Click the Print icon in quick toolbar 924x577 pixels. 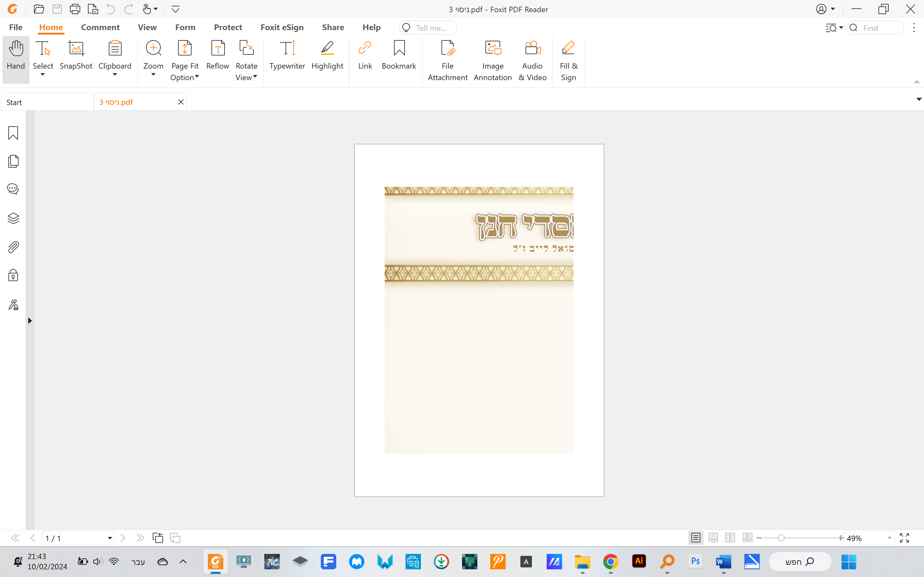click(75, 9)
